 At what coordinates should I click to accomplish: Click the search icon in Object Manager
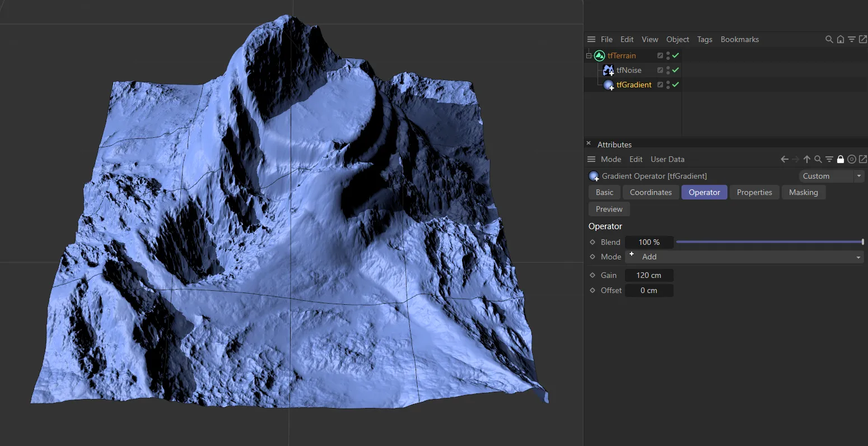click(x=829, y=39)
